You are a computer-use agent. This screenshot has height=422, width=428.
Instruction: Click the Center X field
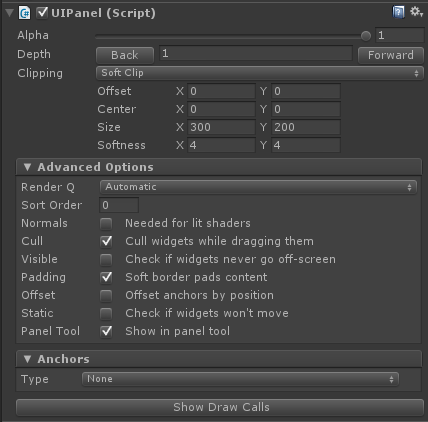pos(221,109)
